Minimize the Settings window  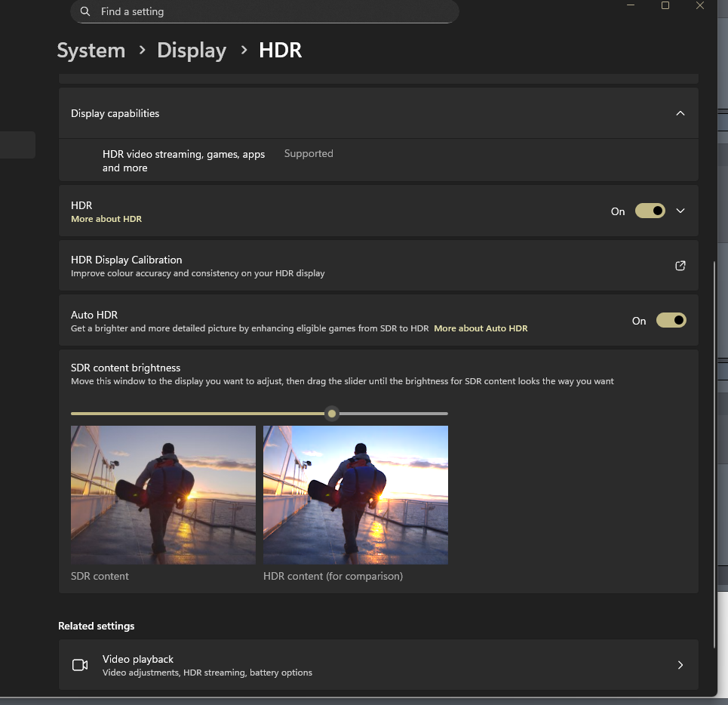tap(631, 5)
